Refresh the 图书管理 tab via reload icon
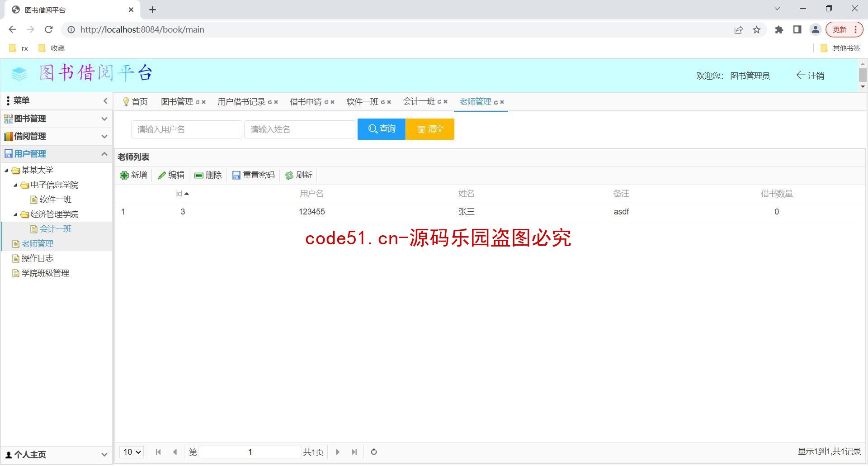 [x=198, y=102]
